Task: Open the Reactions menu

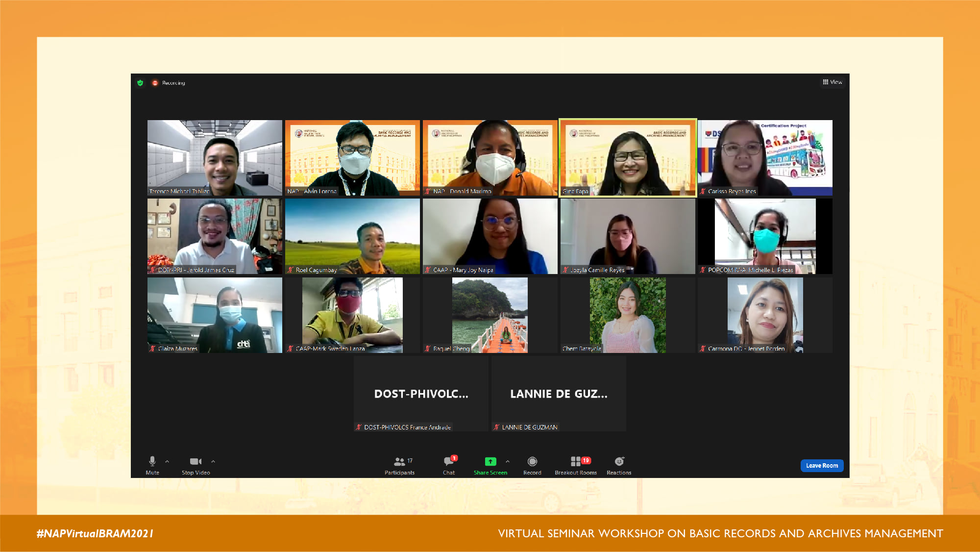Action: click(x=619, y=465)
